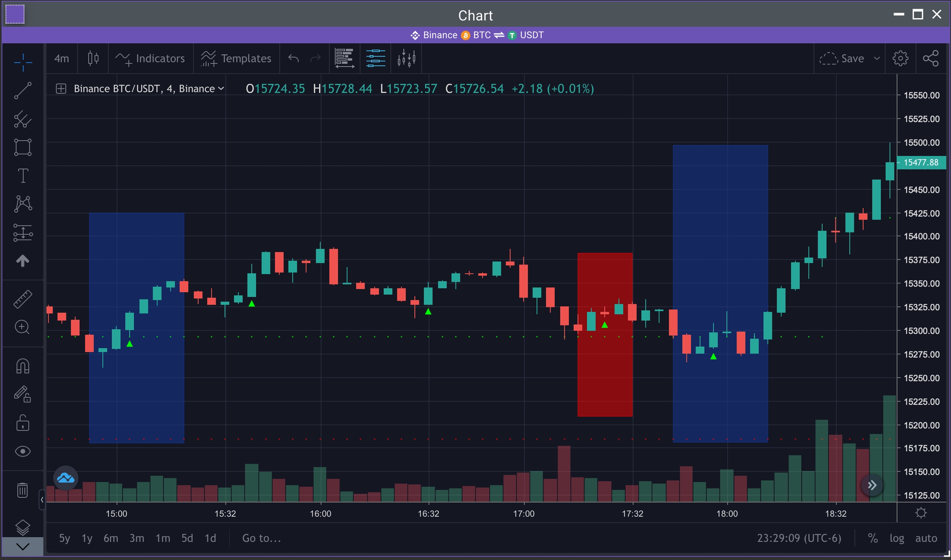Image resolution: width=951 pixels, height=560 pixels.
Task: Toggle auto scale option
Action: (926, 538)
